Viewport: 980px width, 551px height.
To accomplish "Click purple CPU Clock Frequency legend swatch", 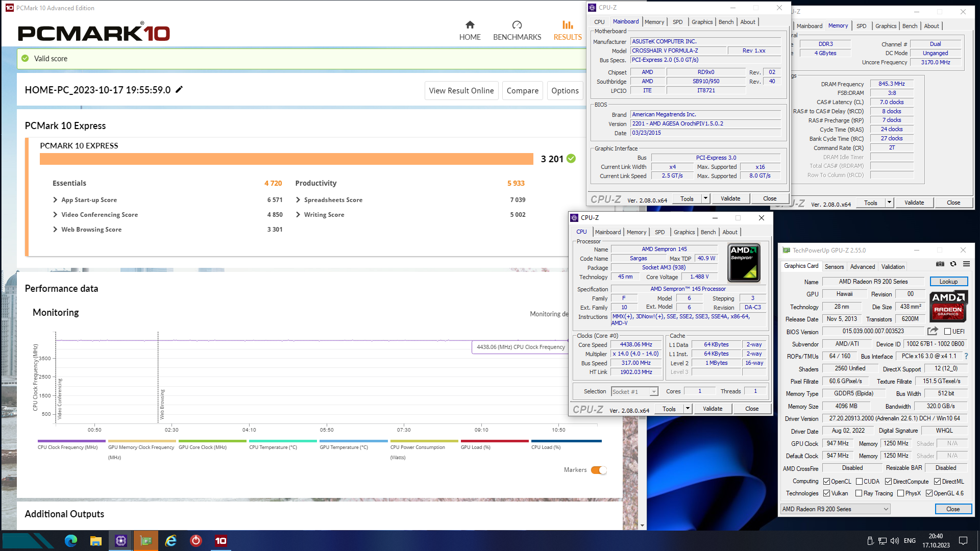I will tap(71, 441).
